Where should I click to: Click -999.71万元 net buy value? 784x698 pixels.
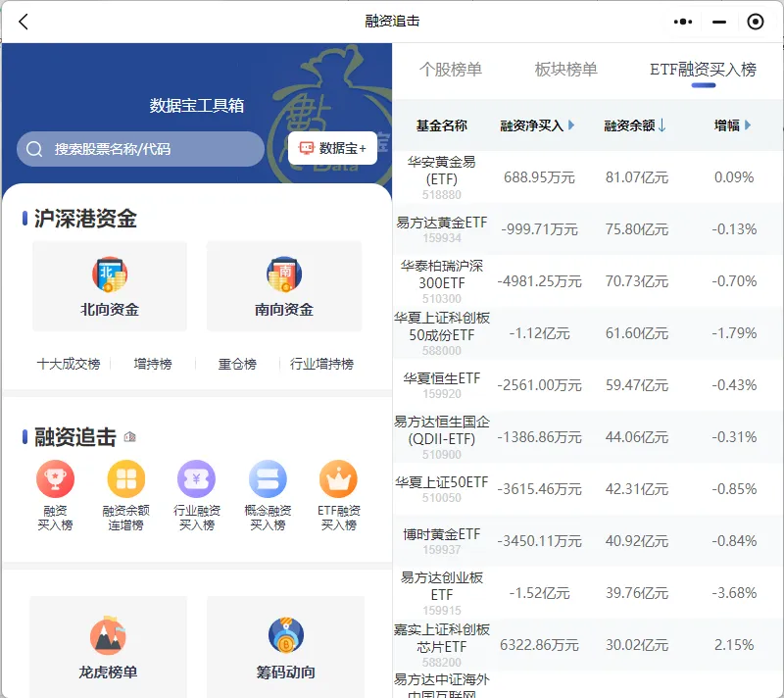tap(539, 229)
